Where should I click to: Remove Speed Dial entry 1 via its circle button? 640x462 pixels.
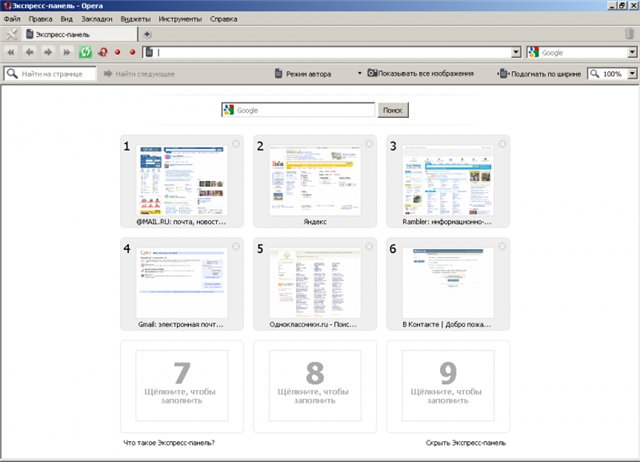[236, 144]
